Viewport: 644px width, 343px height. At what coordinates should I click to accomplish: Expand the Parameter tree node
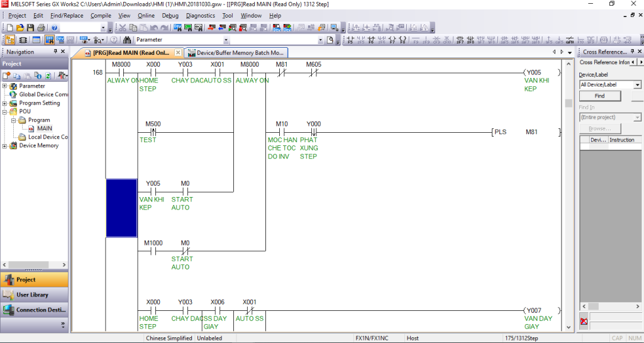tap(5, 86)
